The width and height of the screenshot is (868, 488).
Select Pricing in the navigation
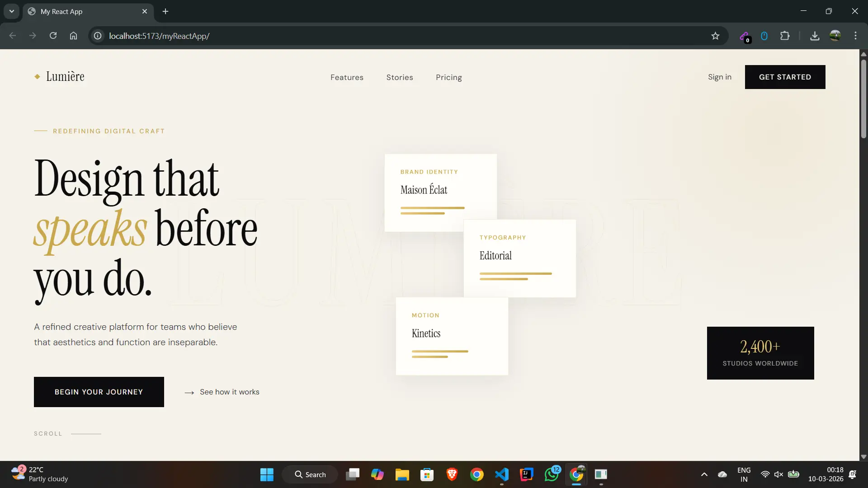[448, 77]
